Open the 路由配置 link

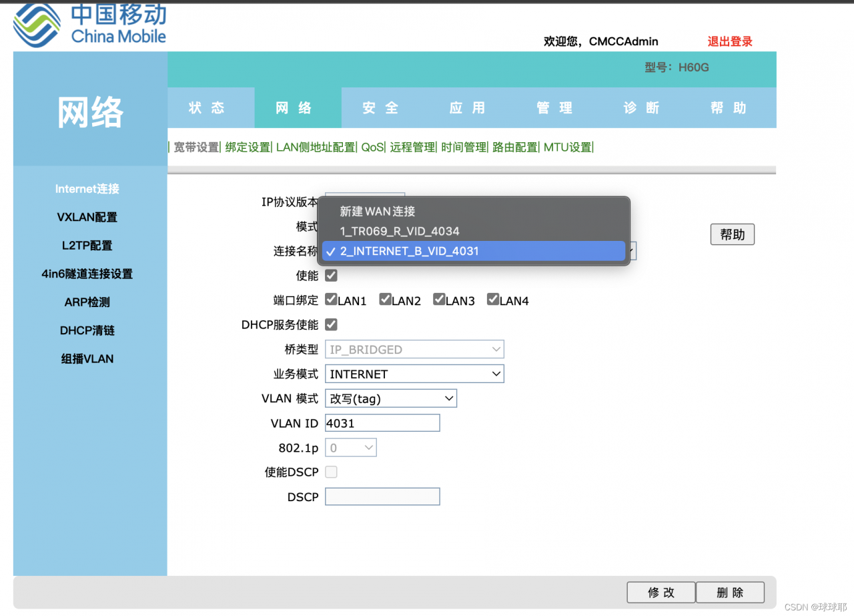515,147
